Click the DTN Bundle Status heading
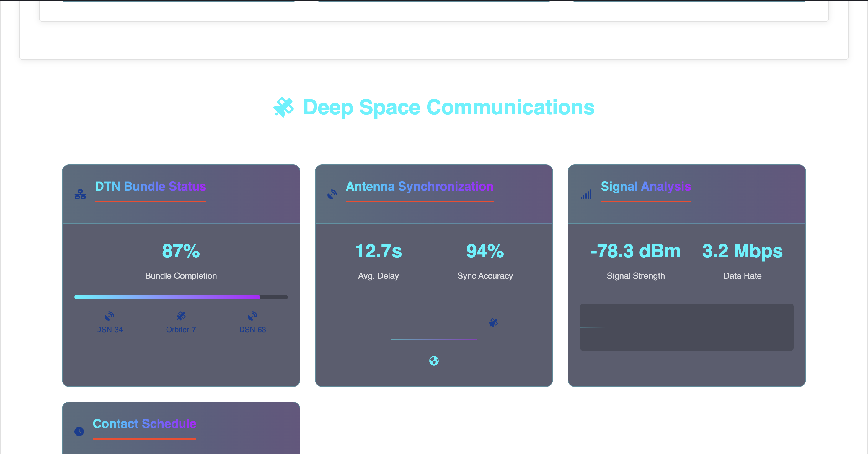The height and width of the screenshot is (454, 868). click(150, 187)
